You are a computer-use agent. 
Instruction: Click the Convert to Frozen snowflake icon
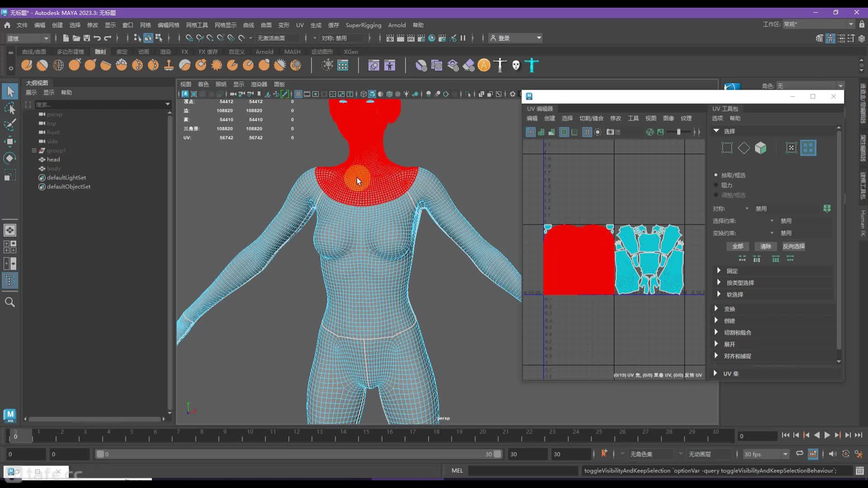[327, 66]
